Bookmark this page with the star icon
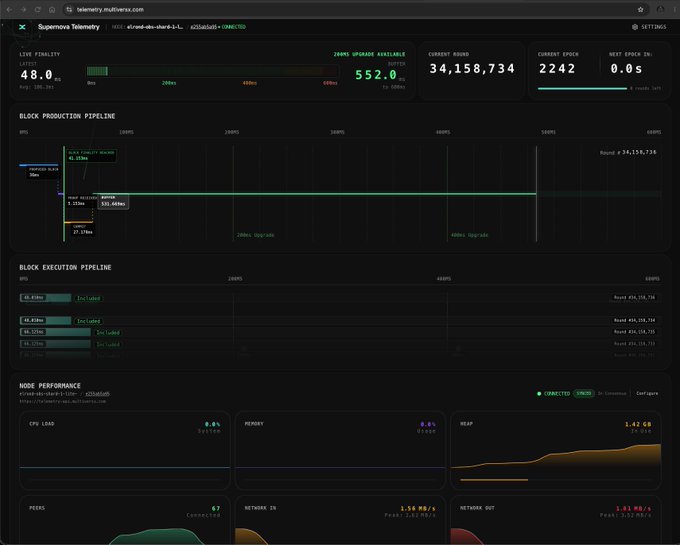Screen dimensions: 680x545 point(641,10)
